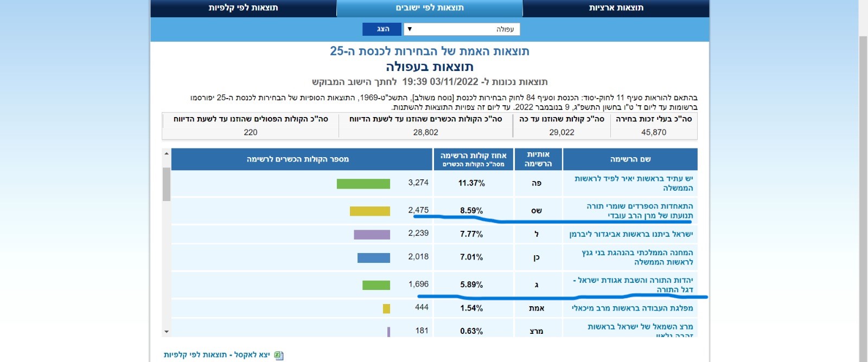Open the תוצאות לפי ישובים tab
868x362 pixels.
pyautogui.click(x=430, y=8)
